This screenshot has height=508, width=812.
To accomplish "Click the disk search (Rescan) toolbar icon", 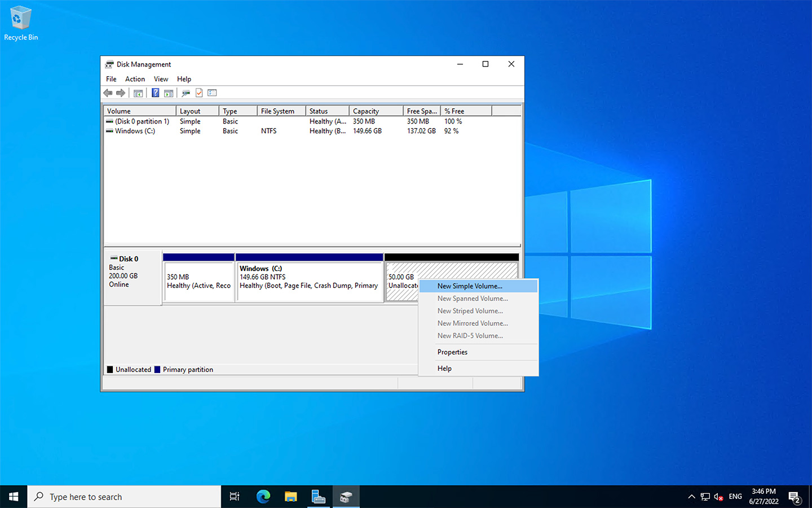I will 186,93.
